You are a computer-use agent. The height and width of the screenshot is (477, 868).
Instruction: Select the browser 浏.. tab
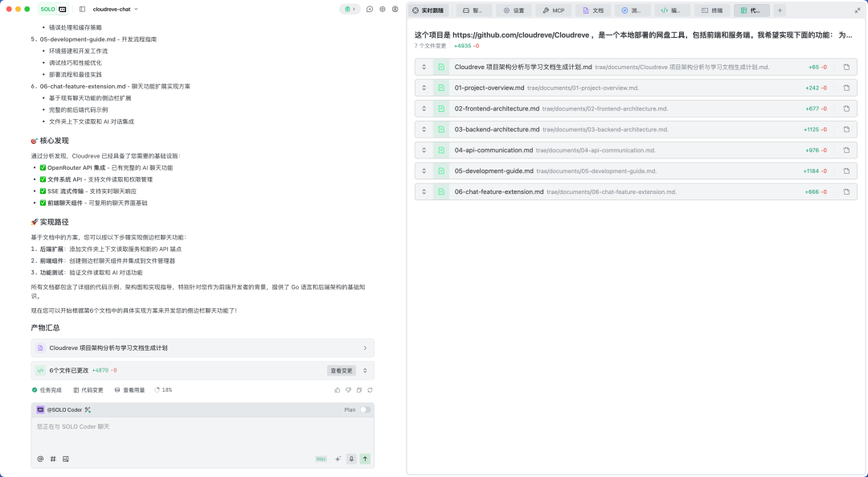click(633, 10)
